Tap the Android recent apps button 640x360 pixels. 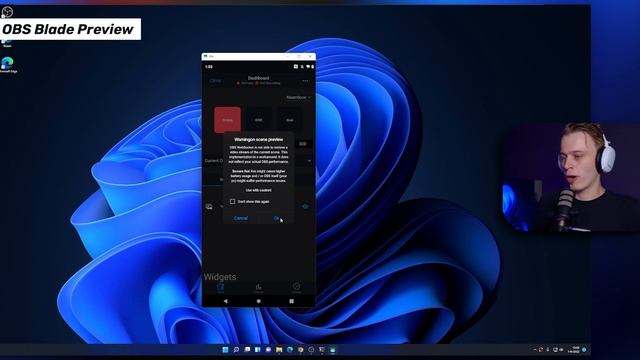pyautogui.click(x=291, y=301)
